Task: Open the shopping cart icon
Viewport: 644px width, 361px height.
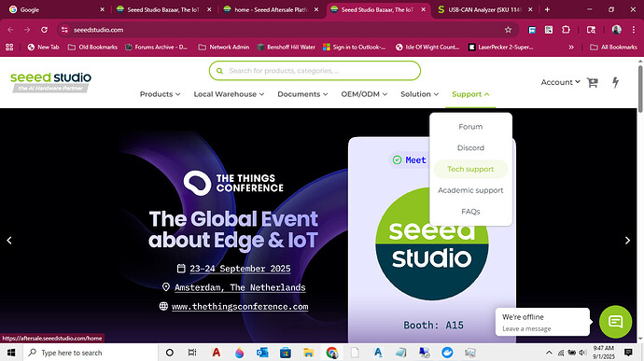Action: [593, 82]
